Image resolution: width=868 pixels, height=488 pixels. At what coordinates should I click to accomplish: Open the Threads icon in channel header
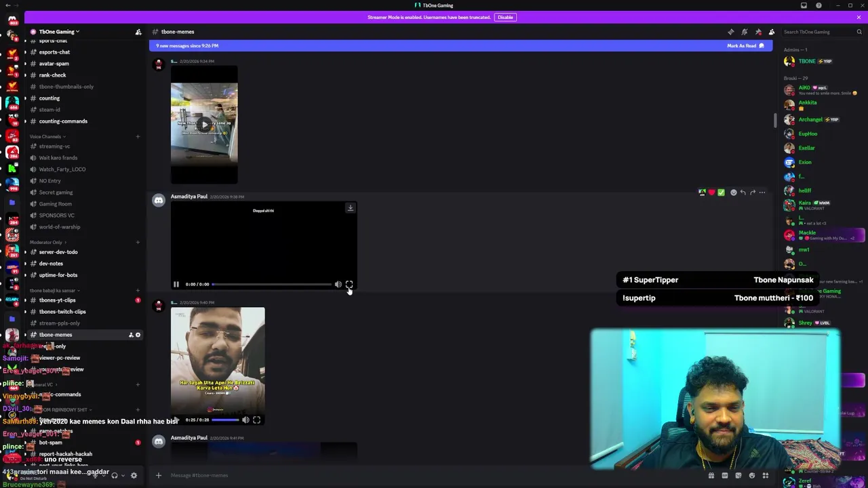pos(731,32)
